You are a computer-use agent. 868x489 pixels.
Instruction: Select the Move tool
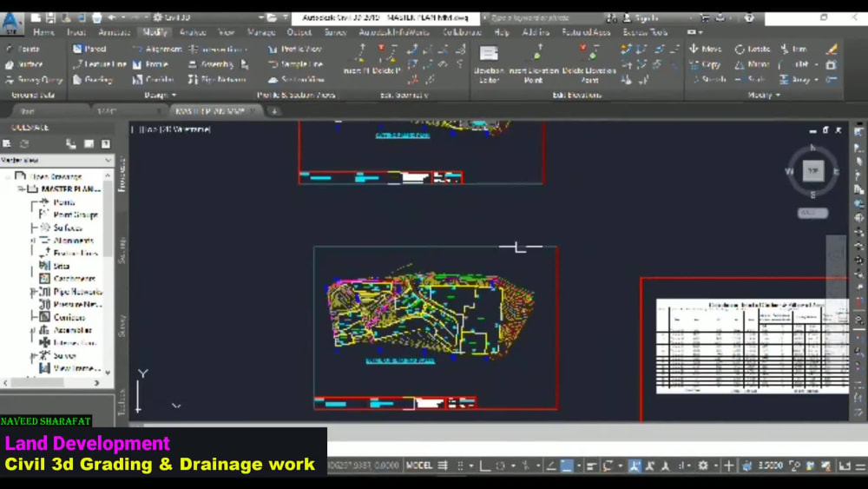tap(705, 49)
